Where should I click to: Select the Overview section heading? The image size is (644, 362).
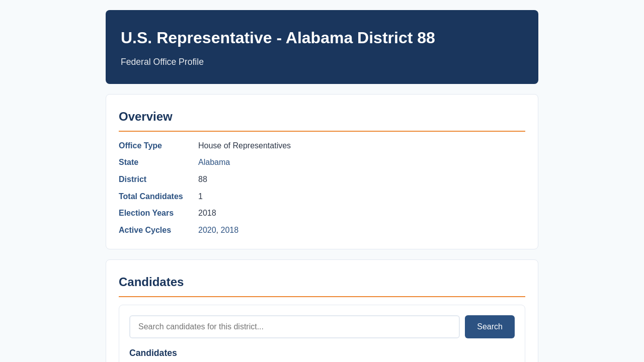(x=145, y=117)
